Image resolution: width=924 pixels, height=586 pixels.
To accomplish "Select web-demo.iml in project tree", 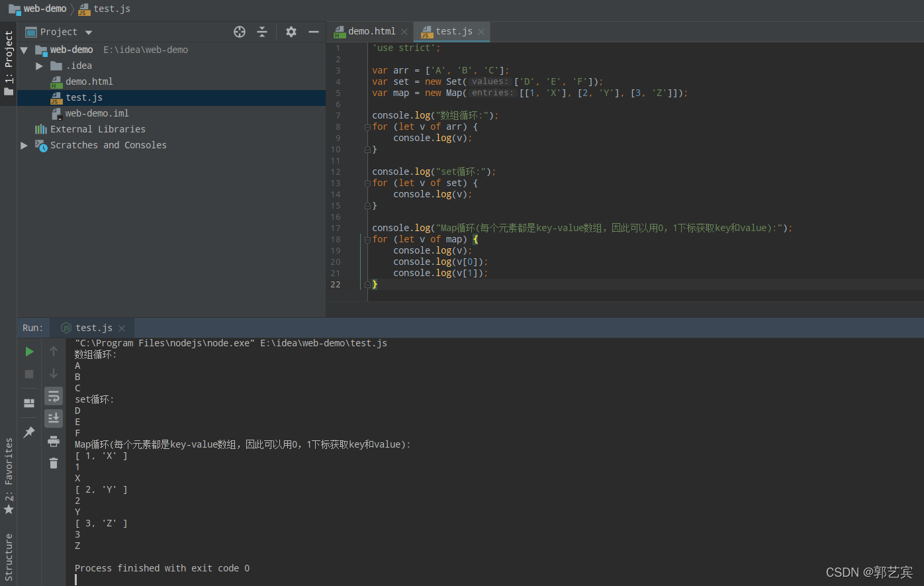I will 97,113.
